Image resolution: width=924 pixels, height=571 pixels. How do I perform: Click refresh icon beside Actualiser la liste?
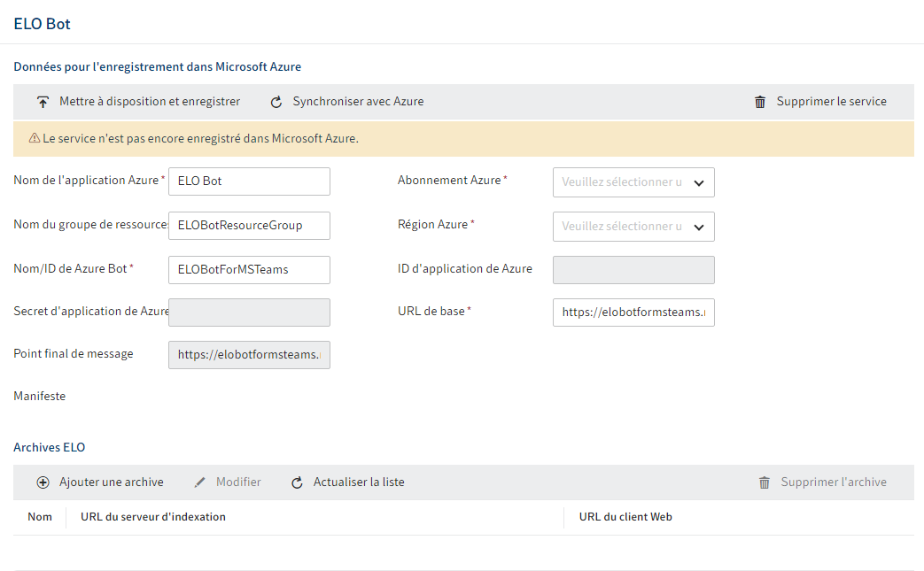[x=297, y=482]
